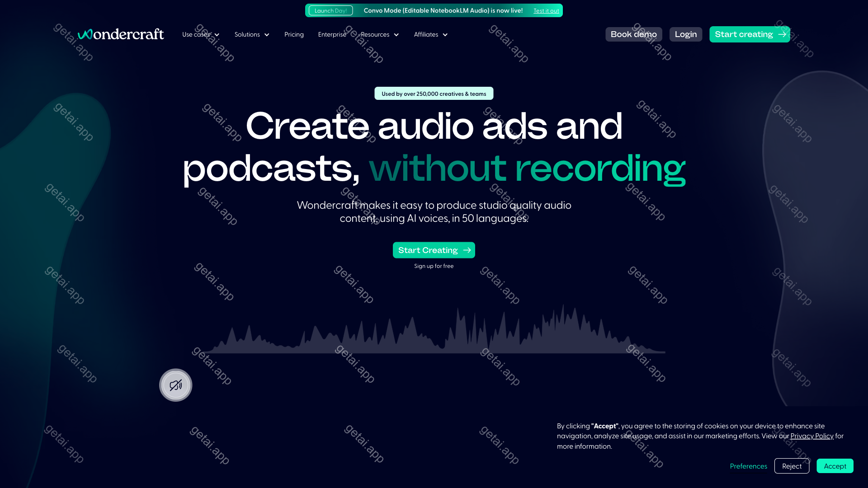The width and height of the screenshot is (868, 488).
Task: Unmute audio with the muted speaker icon
Action: point(176,385)
